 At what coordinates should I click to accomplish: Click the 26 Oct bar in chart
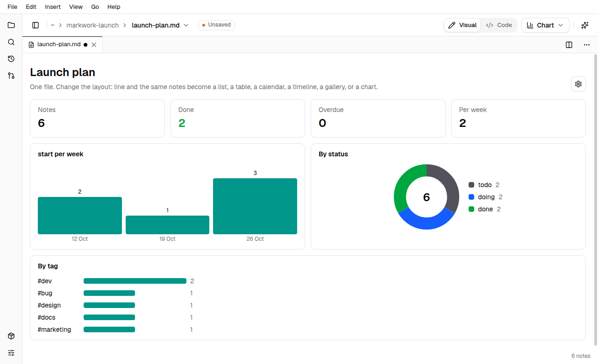tap(255, 206)
